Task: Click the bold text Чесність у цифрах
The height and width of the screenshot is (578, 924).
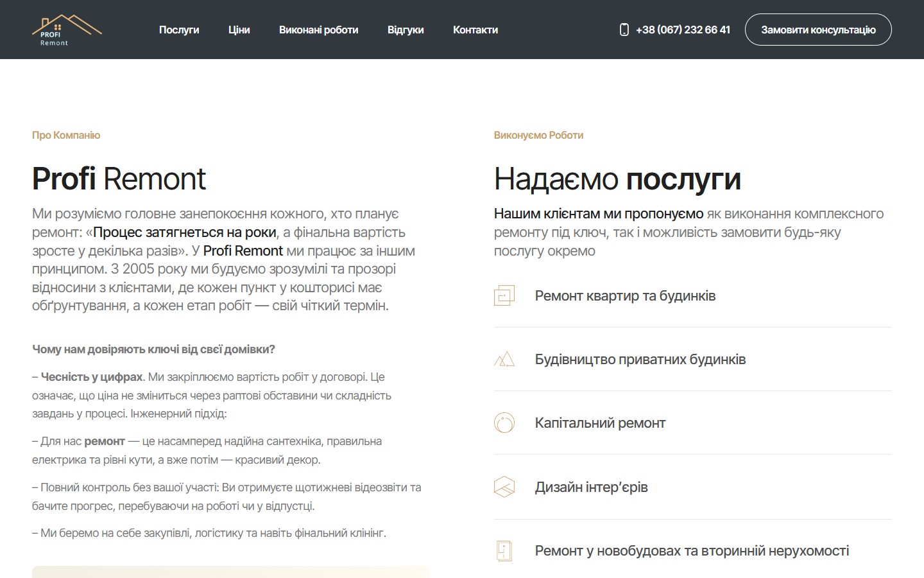Action: tap(92, 377)
